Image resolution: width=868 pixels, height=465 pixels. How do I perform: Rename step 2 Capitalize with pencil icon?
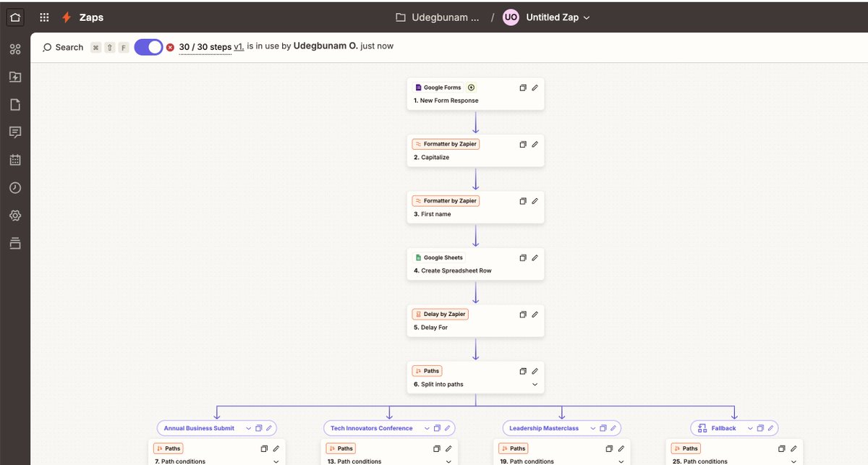[x=535, y=144]
